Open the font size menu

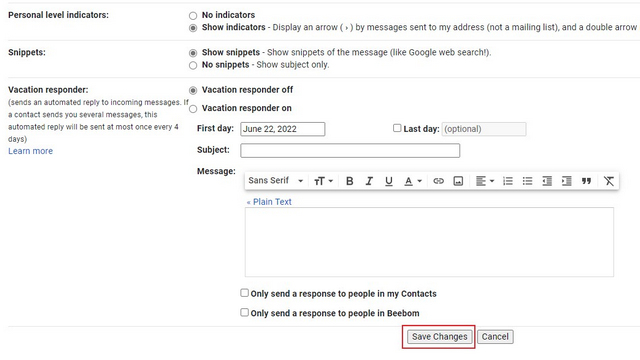click(323, 181)
